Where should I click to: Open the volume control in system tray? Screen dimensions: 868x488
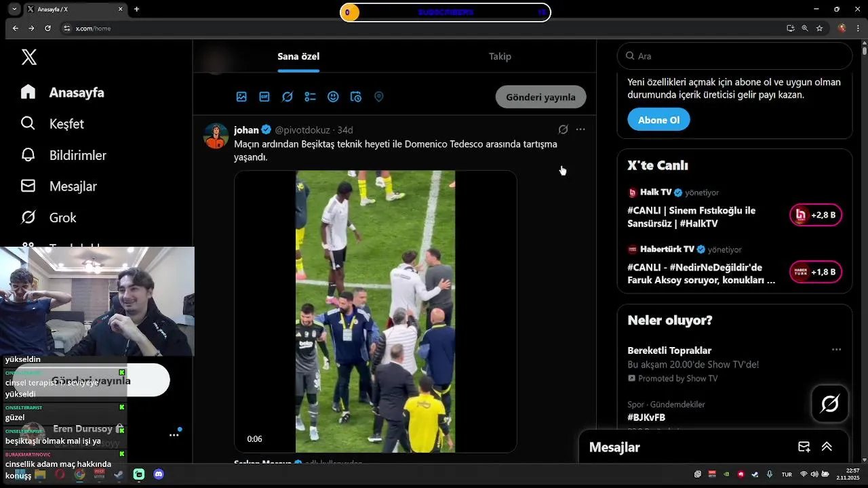pos(814,474)
